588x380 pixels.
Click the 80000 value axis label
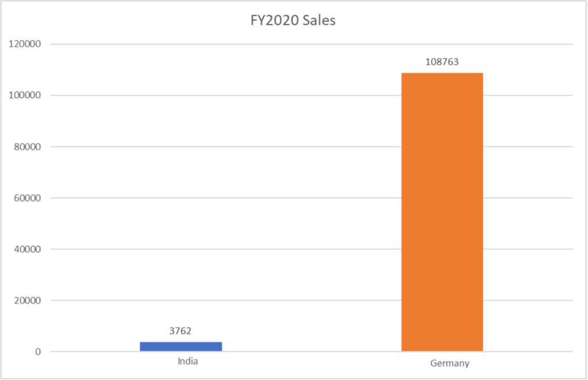[x=31, y=147]
